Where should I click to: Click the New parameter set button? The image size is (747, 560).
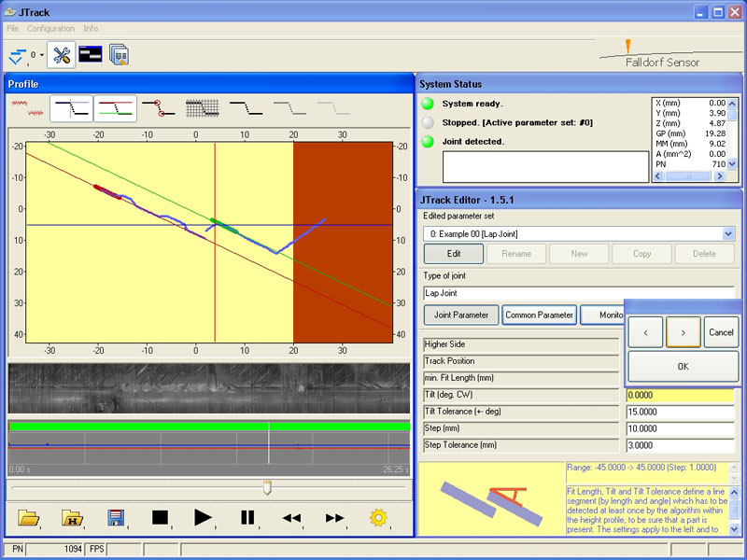pyautogui.click(x=579, y=254)
